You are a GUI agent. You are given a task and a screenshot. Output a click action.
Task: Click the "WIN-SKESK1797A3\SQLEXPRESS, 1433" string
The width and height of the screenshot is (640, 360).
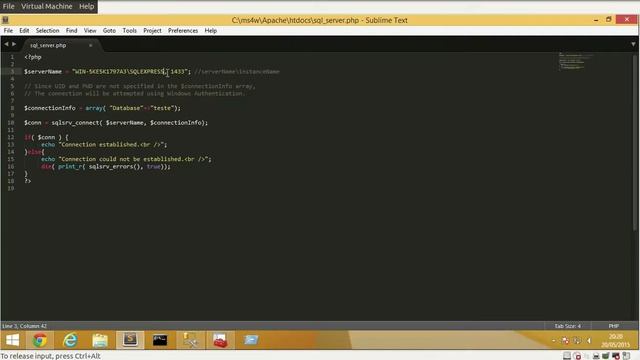click(x=130, y=71)
